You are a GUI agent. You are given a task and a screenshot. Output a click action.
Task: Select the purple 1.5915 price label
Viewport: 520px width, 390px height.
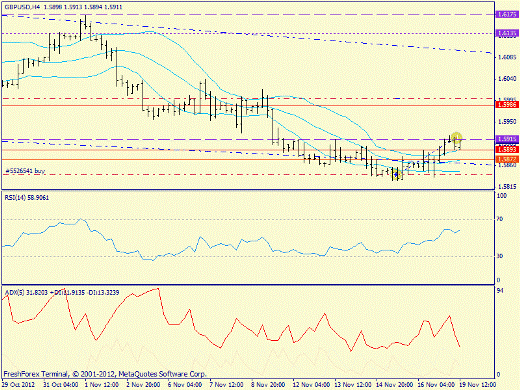click(x=507, y=139)
